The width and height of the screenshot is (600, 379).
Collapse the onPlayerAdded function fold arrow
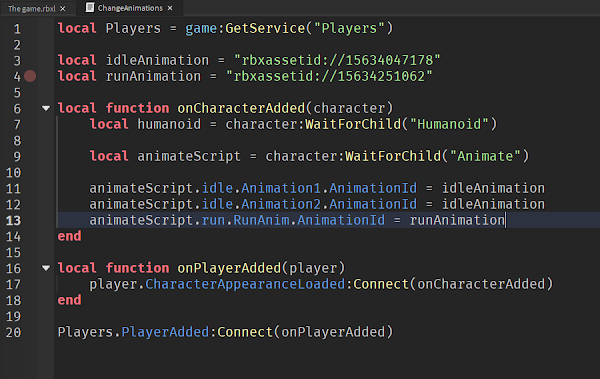[x=46, y=268]
